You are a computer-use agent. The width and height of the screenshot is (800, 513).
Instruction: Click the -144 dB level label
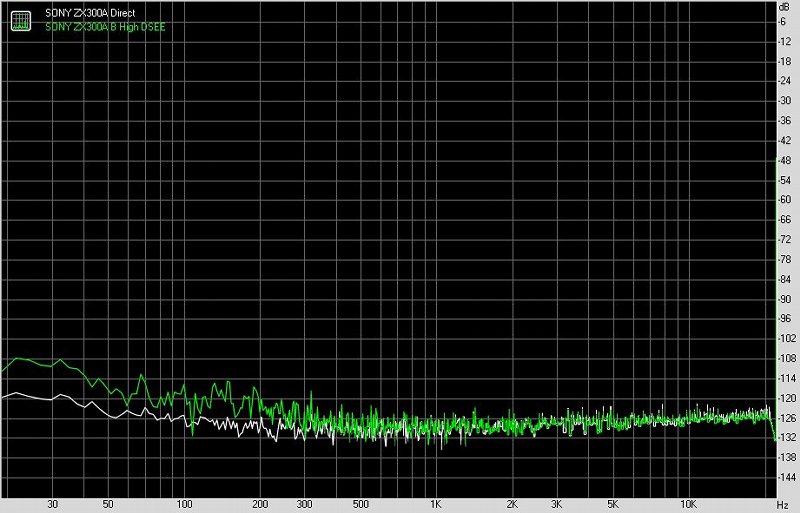(785, 477)
